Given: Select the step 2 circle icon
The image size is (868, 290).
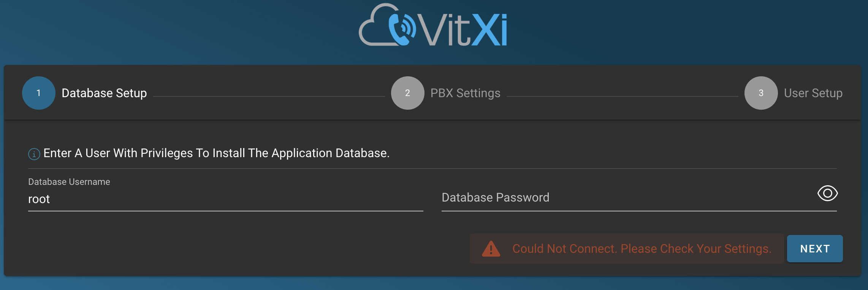Looking at the screenshot, I should pyautogui.click(x=408, y=93).
